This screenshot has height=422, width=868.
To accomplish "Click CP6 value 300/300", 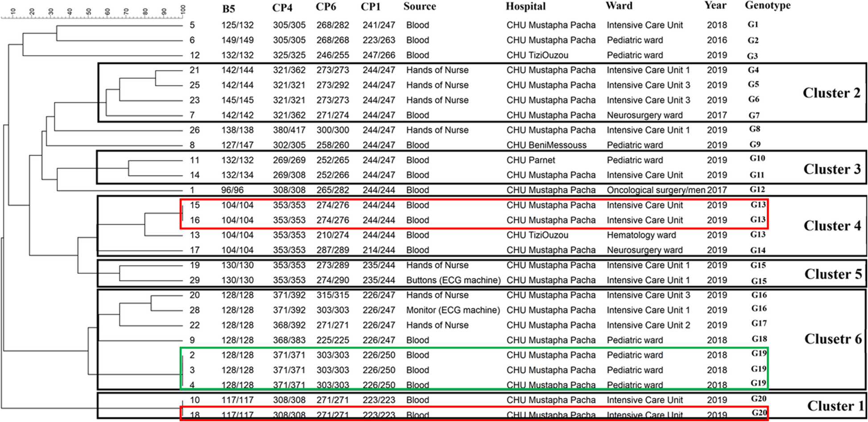I will 333,130.
